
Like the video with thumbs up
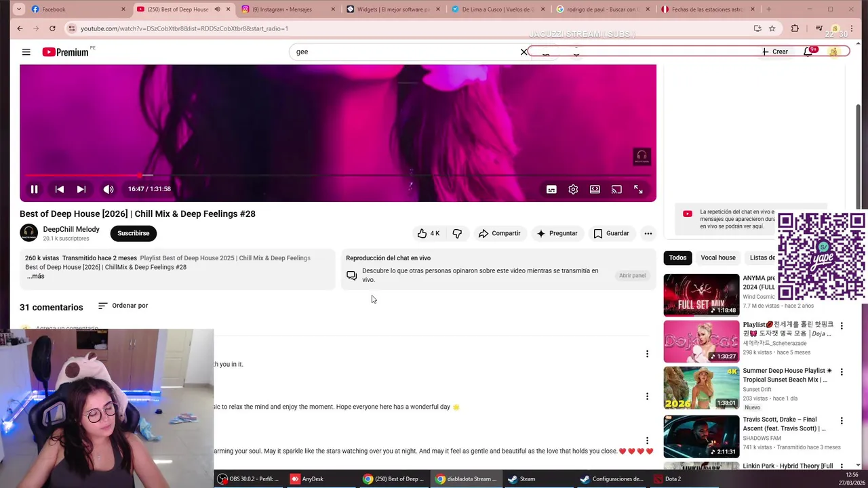pos(428,233)
